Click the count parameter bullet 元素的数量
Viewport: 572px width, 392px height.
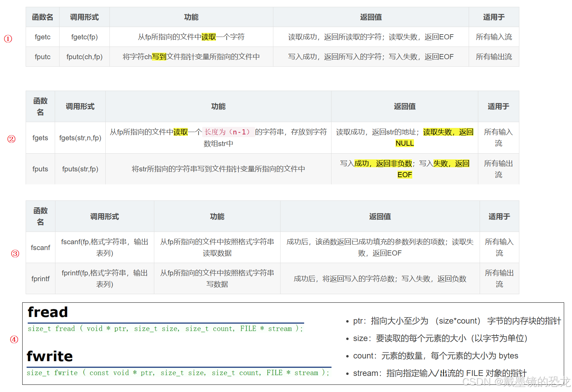435,356
